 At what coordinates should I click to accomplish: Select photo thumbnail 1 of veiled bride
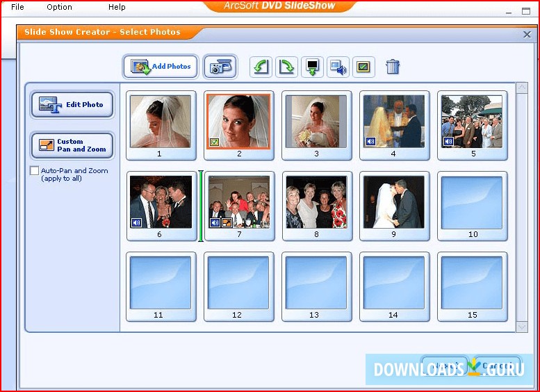161,122
